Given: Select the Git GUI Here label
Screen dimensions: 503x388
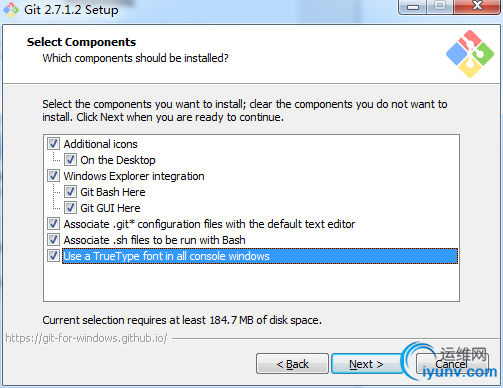Looking at the screenshot, I should (x=110, y=208).
